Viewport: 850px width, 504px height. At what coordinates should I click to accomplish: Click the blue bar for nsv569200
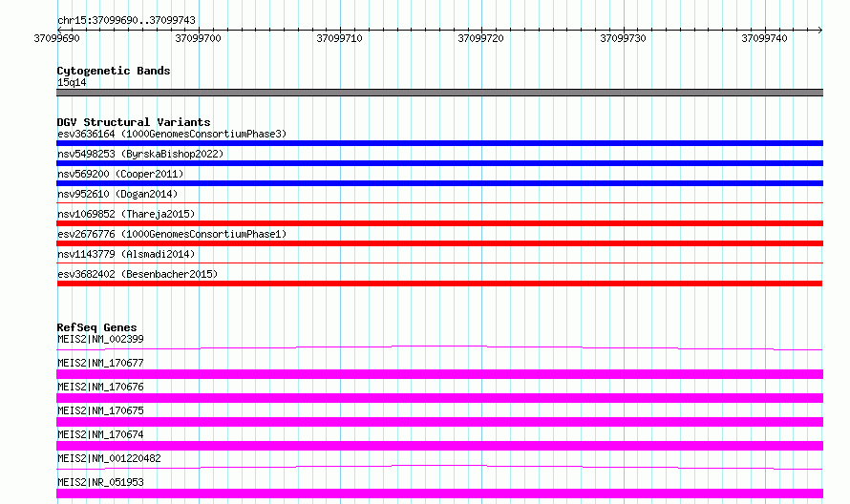tap(439, 183)
